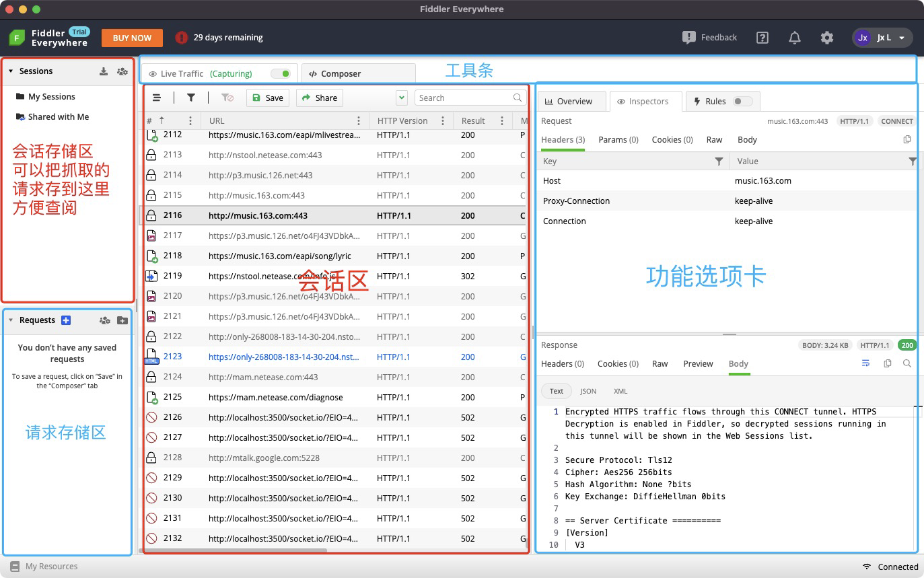924x578 pixels.
Task: Click the trial warning icon
Action: [181, 38]
